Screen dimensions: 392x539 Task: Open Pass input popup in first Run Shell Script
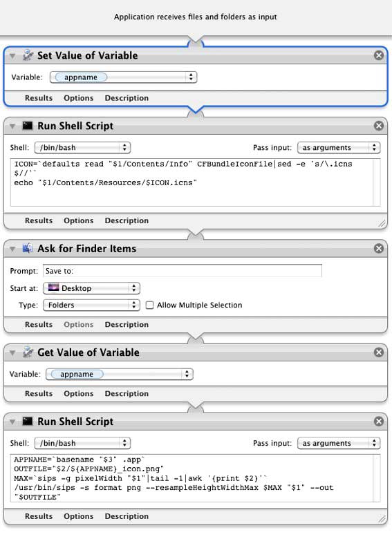[x=338, y=147]
